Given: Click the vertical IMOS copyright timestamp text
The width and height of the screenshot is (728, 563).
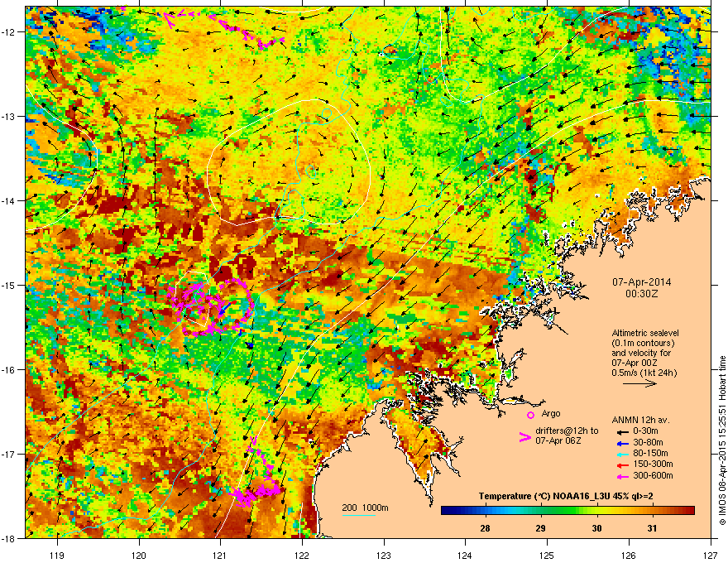Looking at the screenshot, I should tap(722, 440).
